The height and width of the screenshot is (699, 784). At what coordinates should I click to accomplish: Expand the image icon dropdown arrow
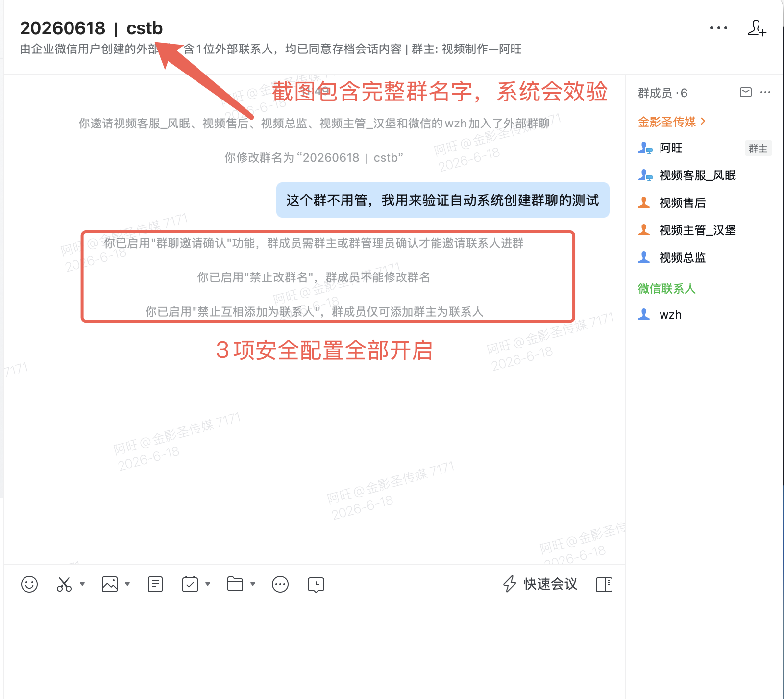[x=127, y=584]
